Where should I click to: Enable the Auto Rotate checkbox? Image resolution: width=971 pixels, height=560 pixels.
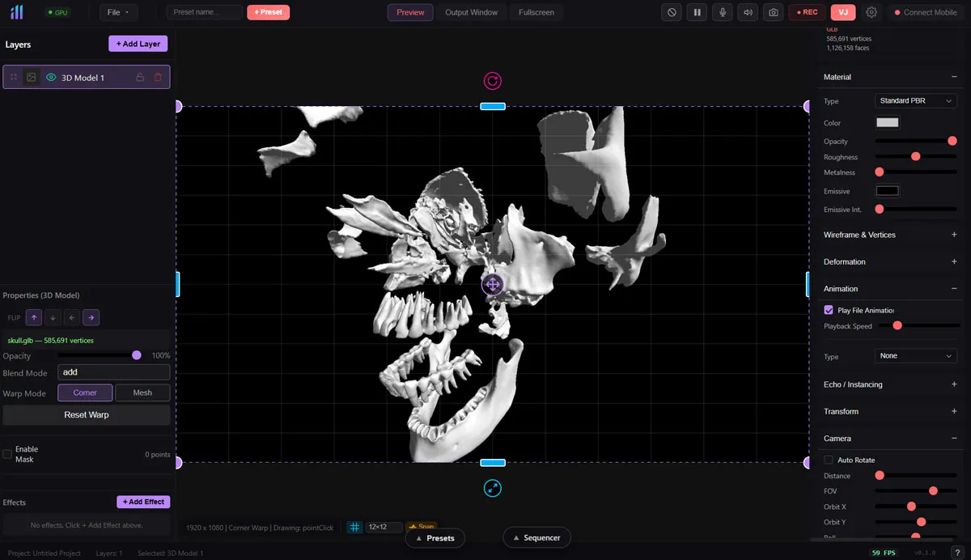pyautogui.click(x=828, y=460)
